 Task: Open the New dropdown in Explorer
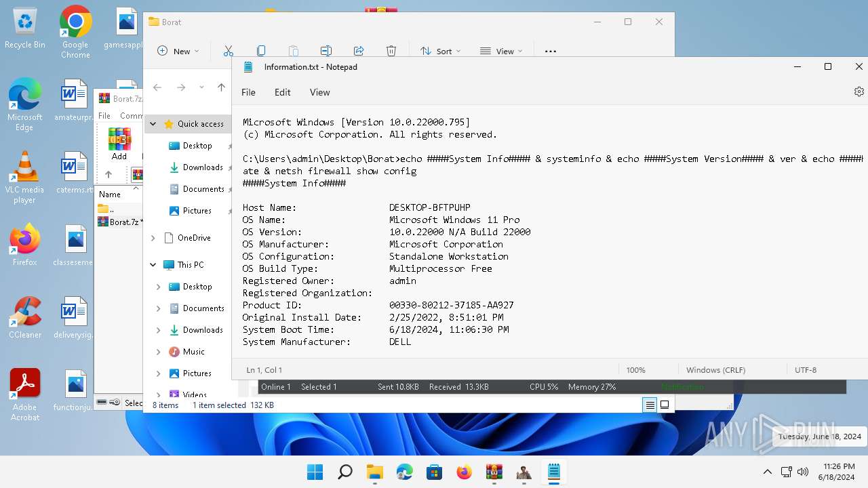pos(178,51)
